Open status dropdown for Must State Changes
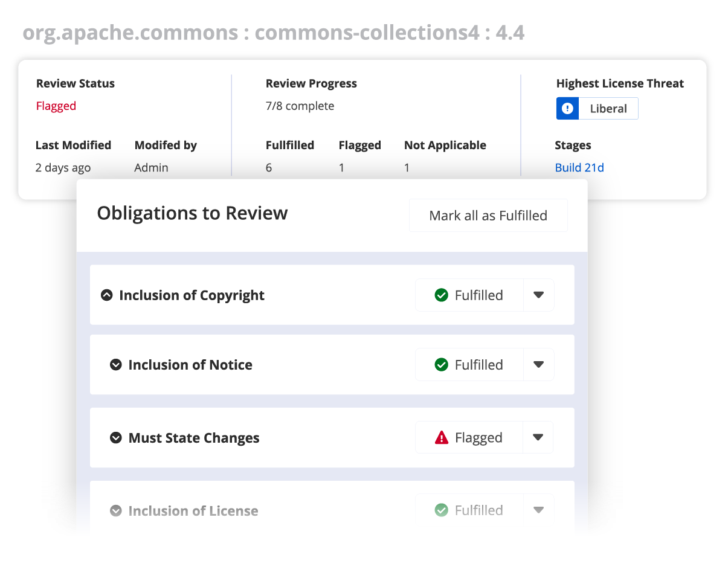The height and width of the screenshot is (584, 728). coord(538,437)
